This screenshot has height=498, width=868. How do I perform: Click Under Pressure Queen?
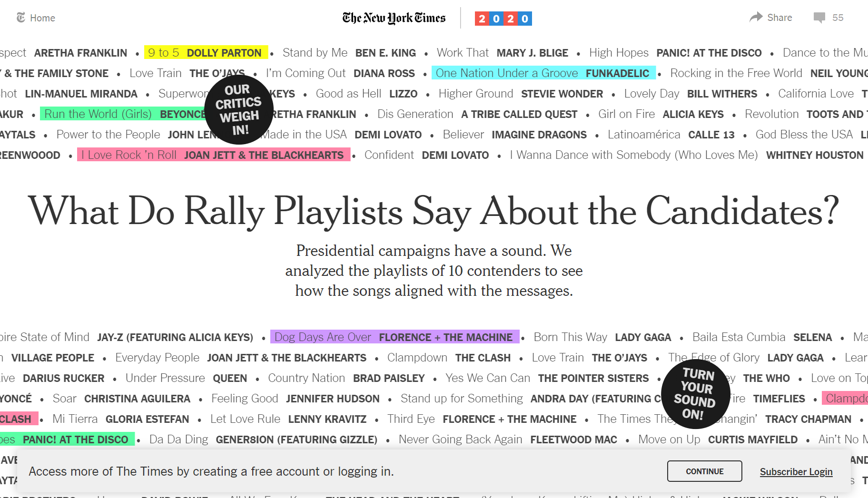187,378
